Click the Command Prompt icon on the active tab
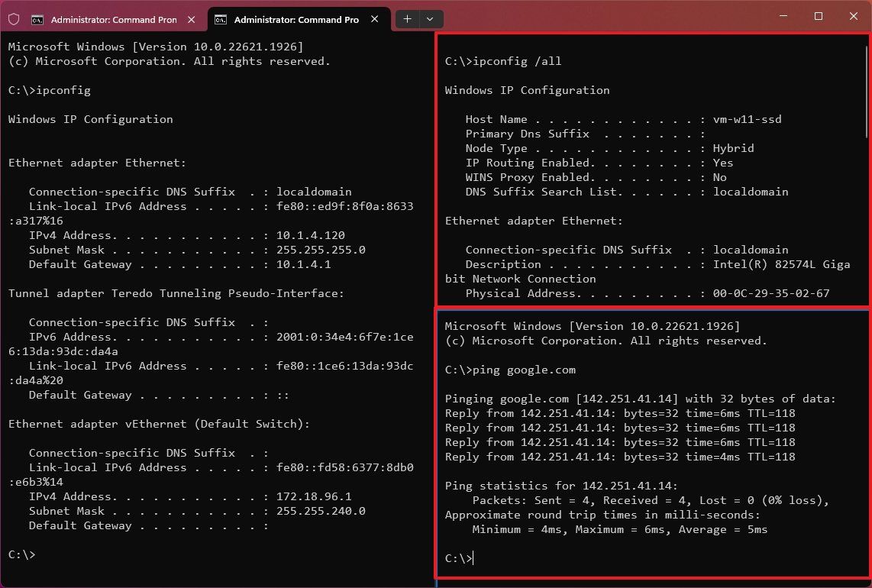Screen dimensions: 872x588 [x=222, y=19]
